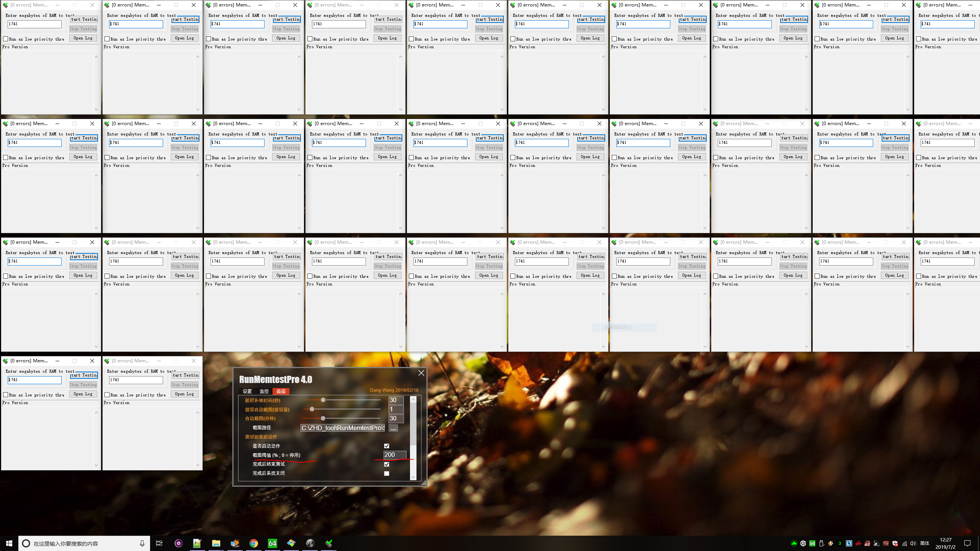Click the scroll-up arrow in RunMemtestPro settings

[x=413, y=400]
